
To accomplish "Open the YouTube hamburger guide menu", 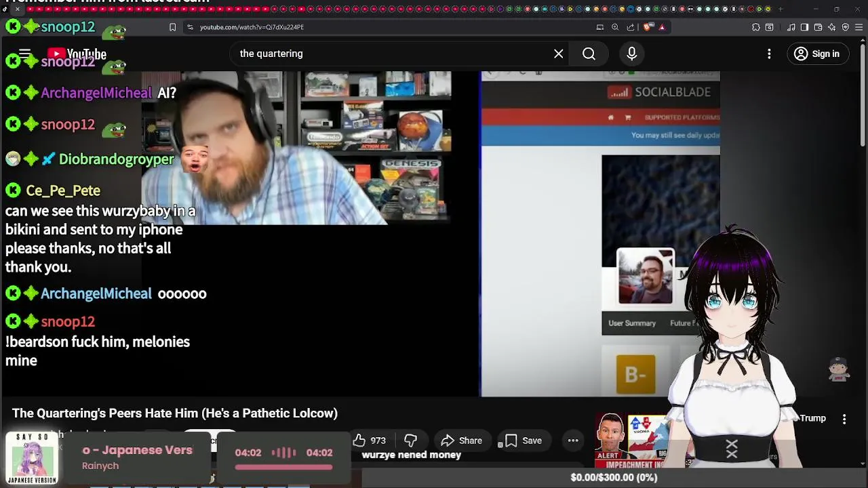I will tap(25, 54).
